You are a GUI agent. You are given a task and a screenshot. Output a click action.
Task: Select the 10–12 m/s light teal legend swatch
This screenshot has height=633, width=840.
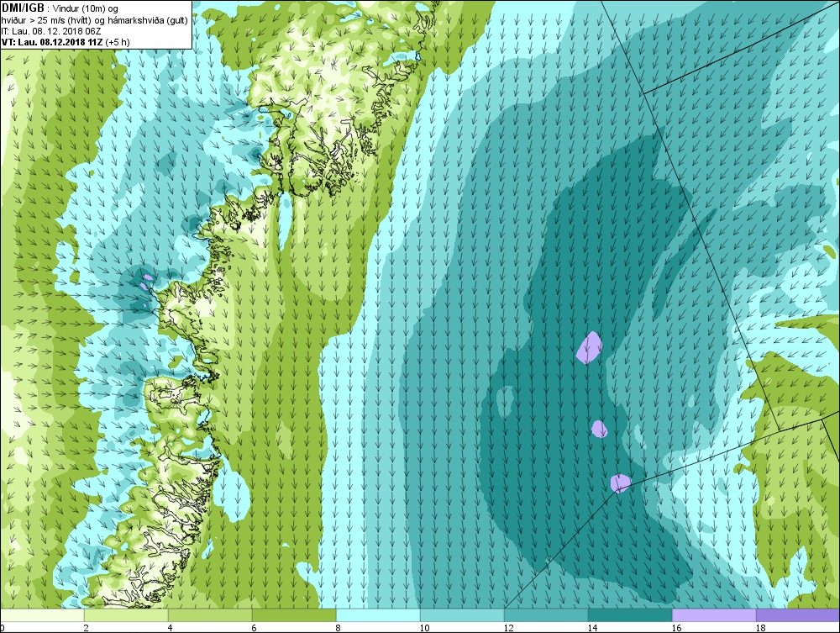pyautogui.click(x=462, y=615)
